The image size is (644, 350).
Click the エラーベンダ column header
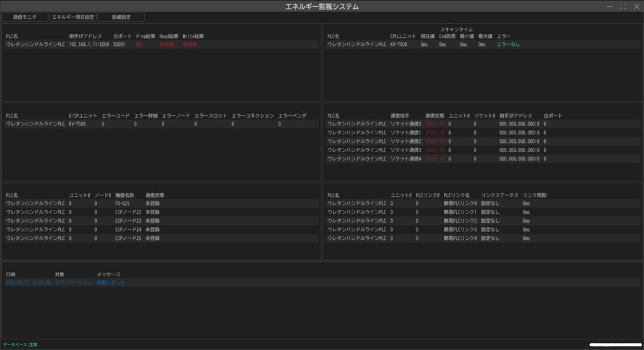pyautogui.click(x=292, y=116)
